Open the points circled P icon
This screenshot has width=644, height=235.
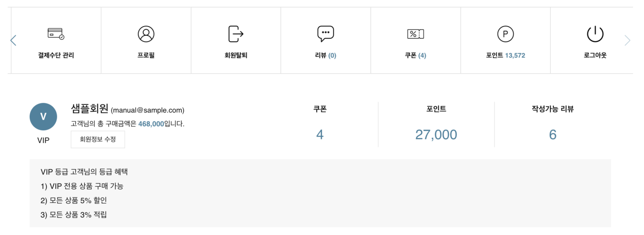click(505, 34)
